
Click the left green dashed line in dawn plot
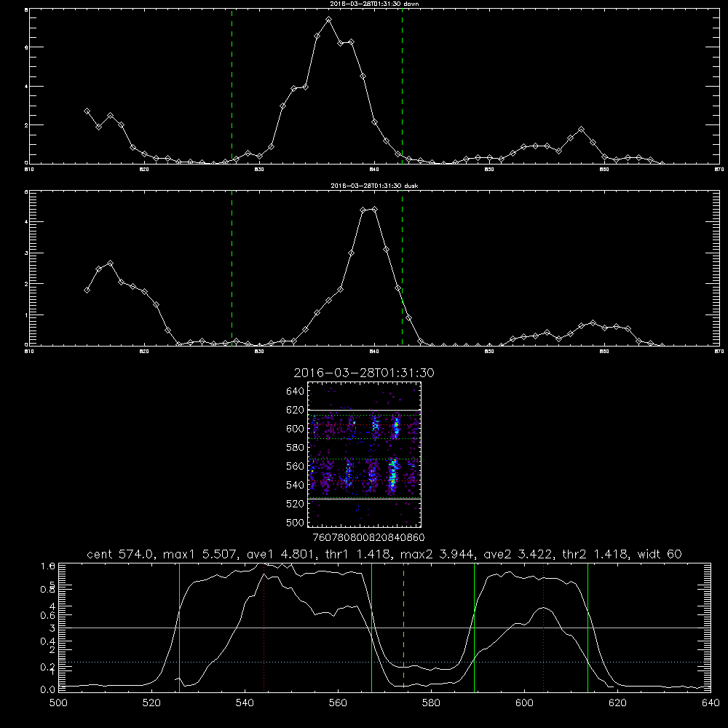(x=232, y=87)
